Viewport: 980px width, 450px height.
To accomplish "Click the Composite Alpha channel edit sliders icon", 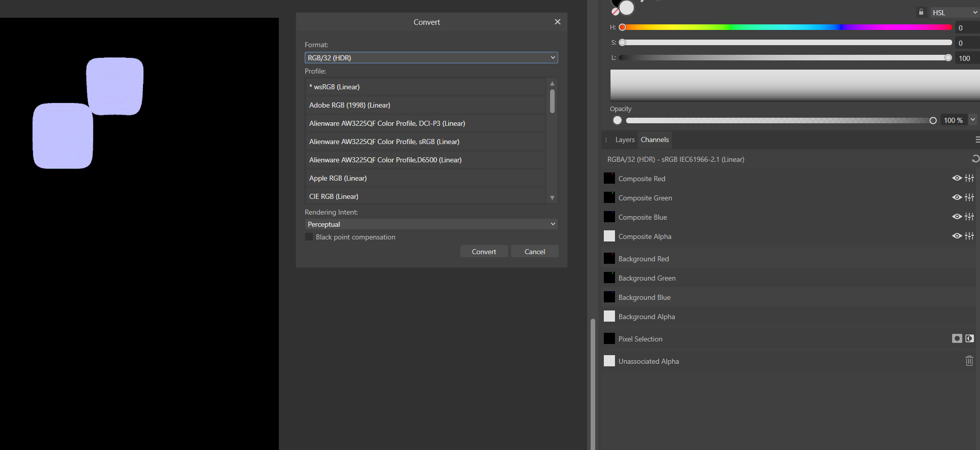I will pos(969,236).
